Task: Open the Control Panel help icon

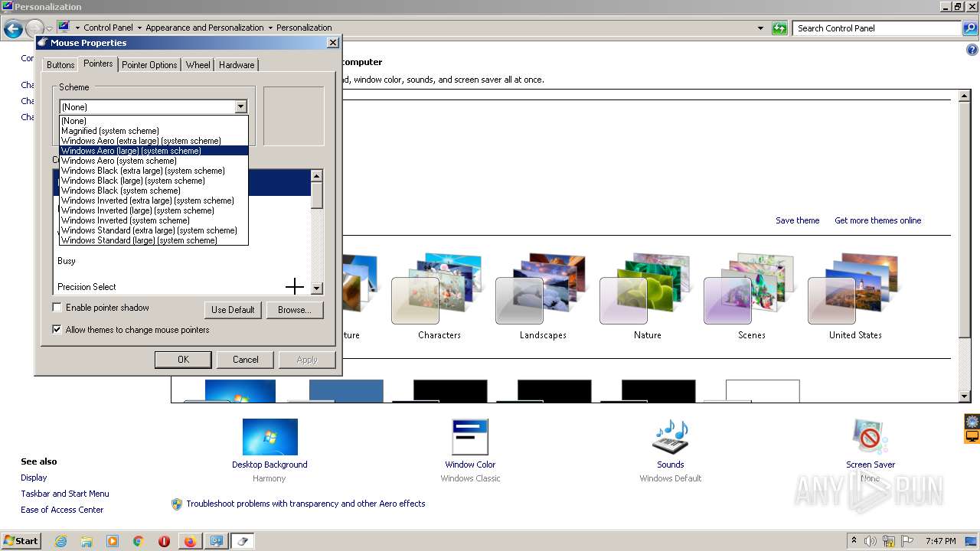Action: [x=972, y=51]
